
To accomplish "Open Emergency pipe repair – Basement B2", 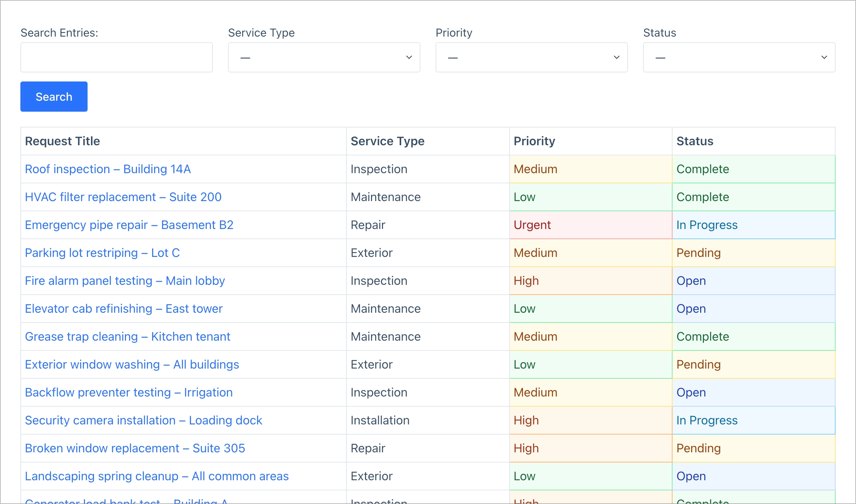I will pos(129,224).
